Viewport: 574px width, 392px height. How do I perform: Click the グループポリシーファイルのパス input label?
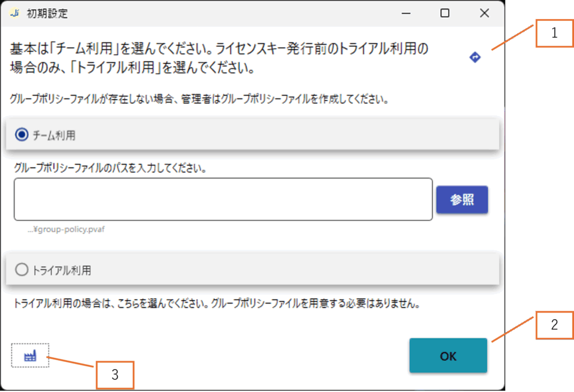[x=111, y=167]
